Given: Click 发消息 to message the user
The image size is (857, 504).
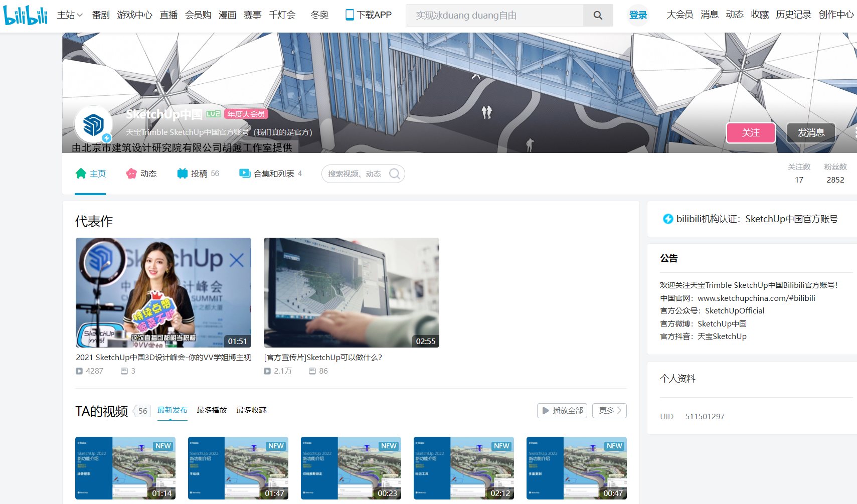Looking at the screenshot, I should point(811,133).
